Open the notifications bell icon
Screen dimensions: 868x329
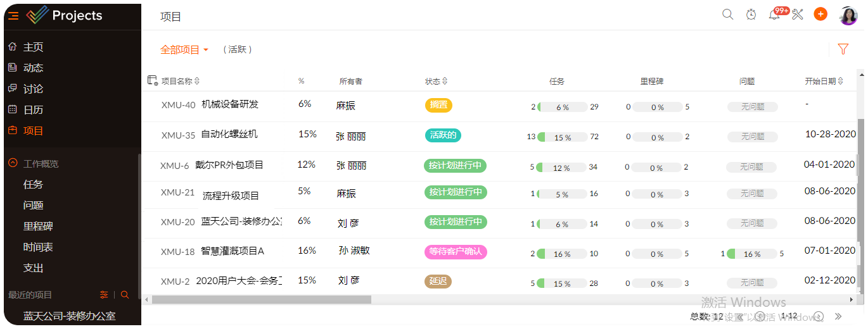pyautogui.click(x=774, y=15)
